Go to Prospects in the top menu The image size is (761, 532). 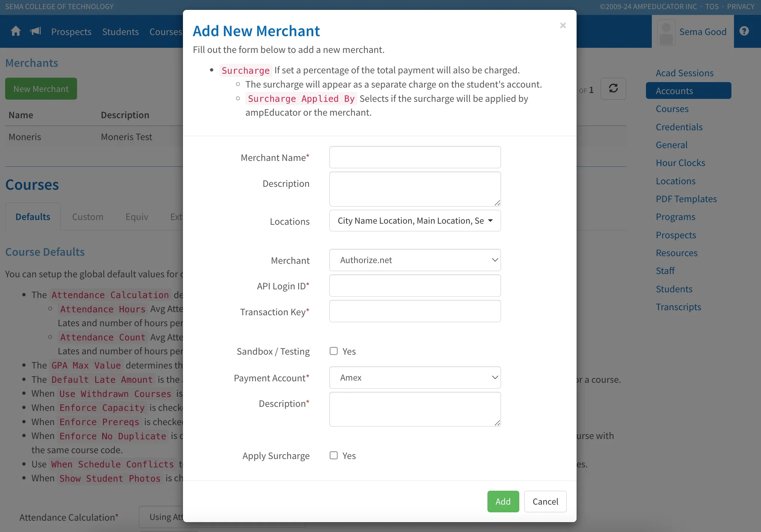71,32
